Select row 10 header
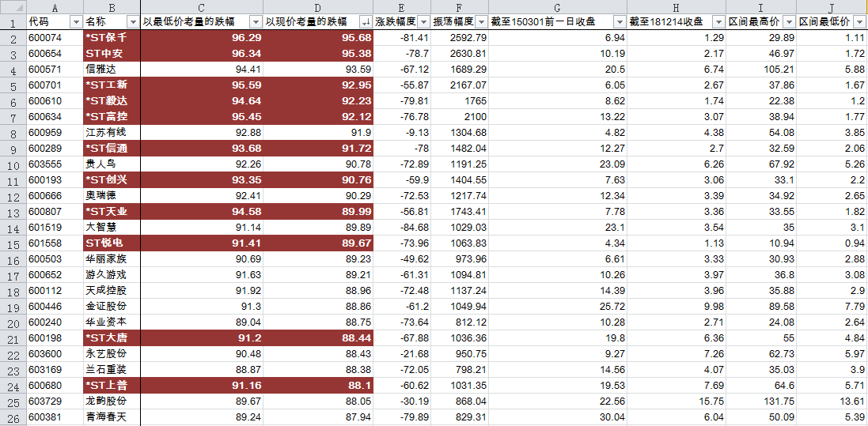The height and width of the screenshot is (426, 868). 13,164
